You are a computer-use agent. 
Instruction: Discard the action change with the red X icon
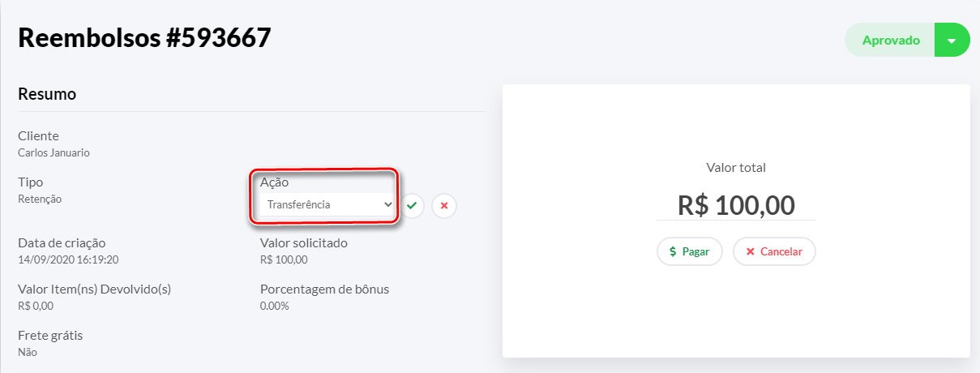coord(444,206)
